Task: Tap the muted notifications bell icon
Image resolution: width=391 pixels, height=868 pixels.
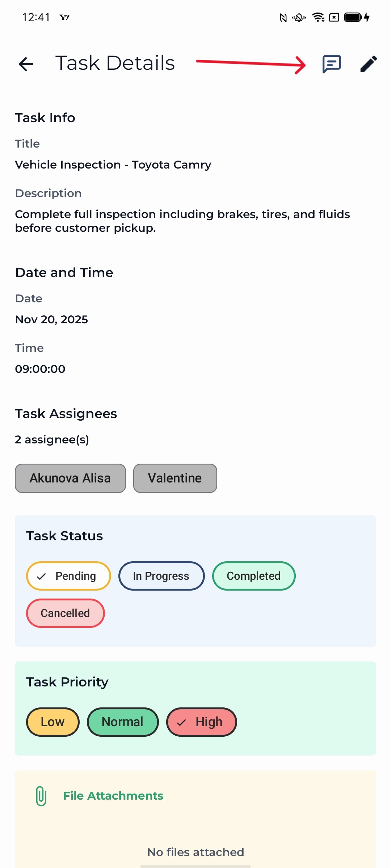Action: (299, 17)
